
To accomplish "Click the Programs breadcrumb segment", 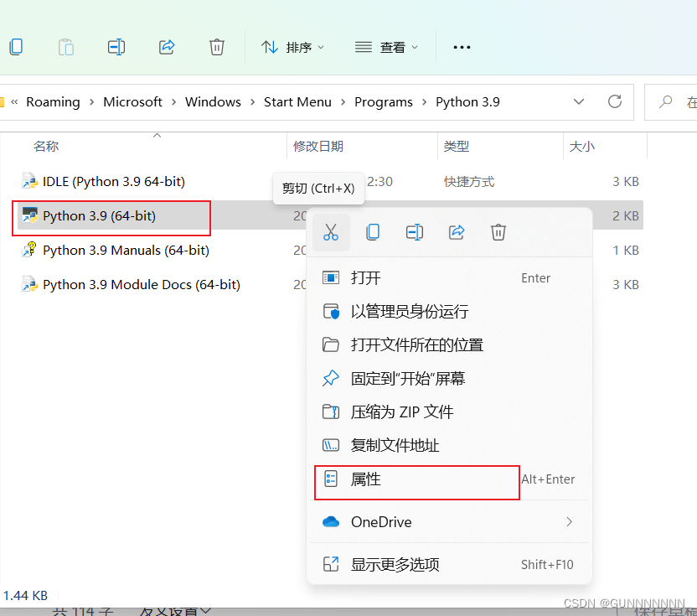I will [x=383, y=102].
